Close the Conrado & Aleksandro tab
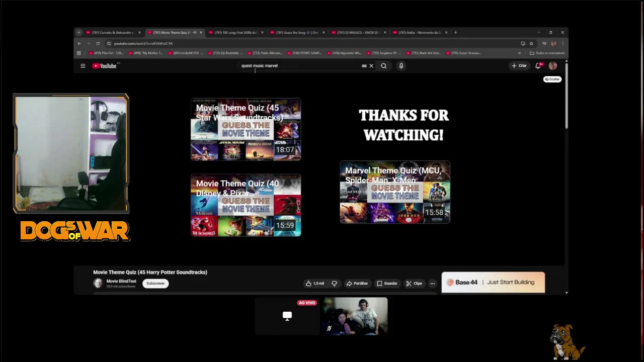This screenshot has height=362, width=644. point(139,32)
